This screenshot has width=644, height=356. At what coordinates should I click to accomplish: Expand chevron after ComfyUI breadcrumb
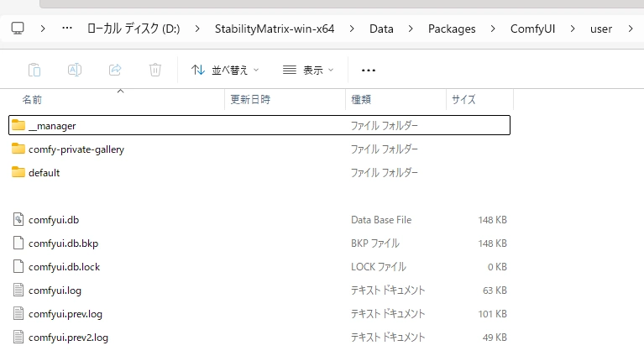(573, 29)
